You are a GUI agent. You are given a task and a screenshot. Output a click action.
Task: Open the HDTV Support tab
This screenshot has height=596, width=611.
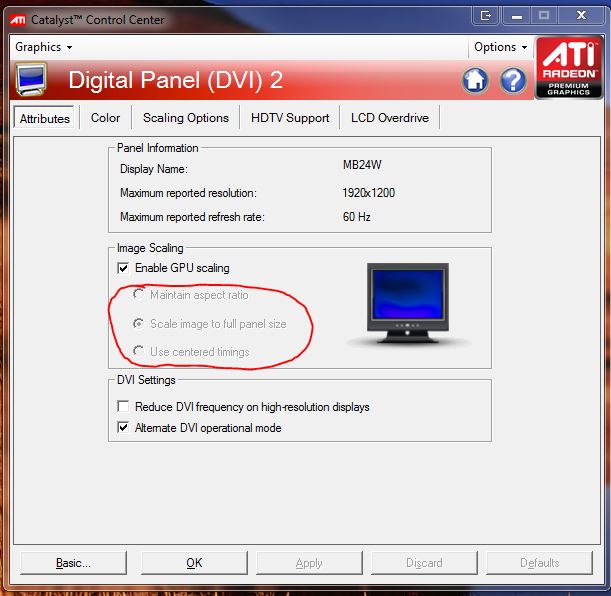point(290,118)
